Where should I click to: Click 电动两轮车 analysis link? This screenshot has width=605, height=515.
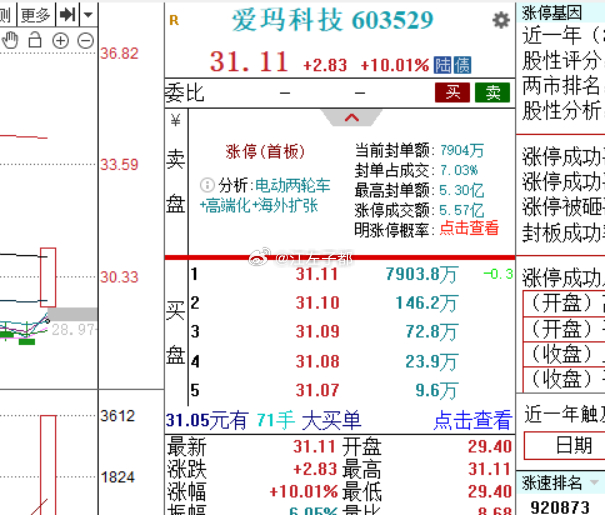point(293,185)
